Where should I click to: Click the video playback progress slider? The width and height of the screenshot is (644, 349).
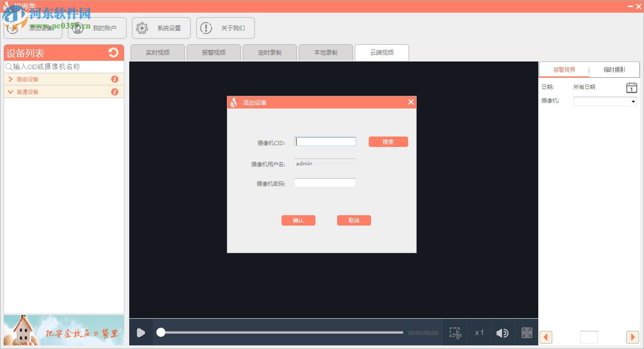pyautogui.click(x=279, y=332)
